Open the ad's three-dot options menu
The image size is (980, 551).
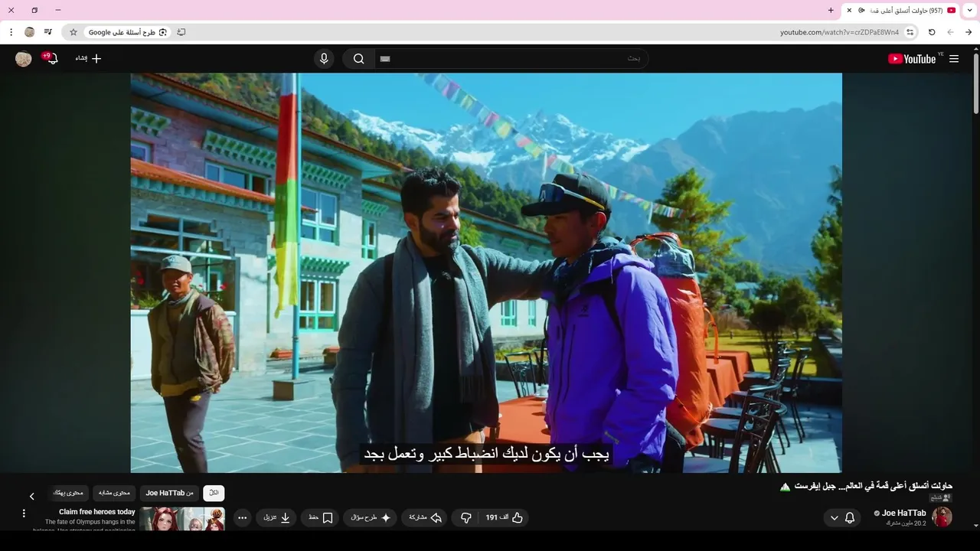click(24, 514)
